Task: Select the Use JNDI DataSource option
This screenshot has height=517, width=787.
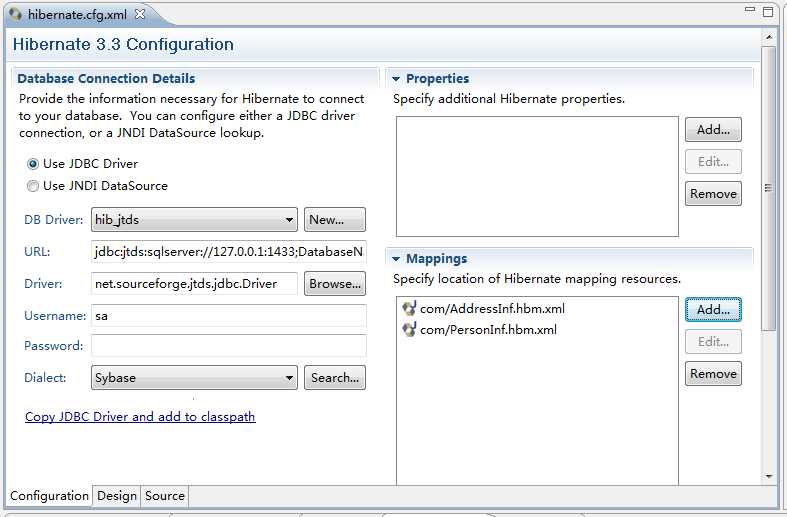Action: click(33, 186)
